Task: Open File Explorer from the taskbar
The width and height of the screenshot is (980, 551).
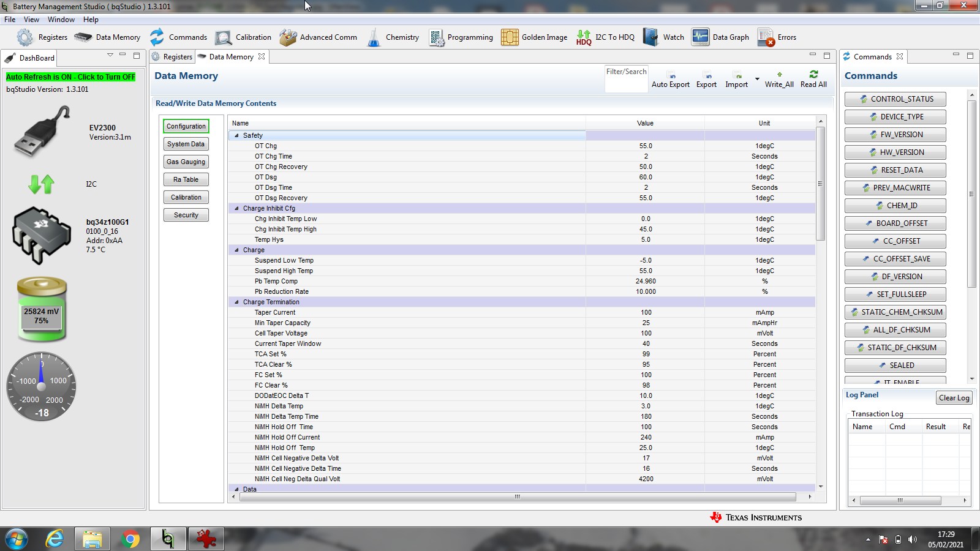Action: [92, 539]
